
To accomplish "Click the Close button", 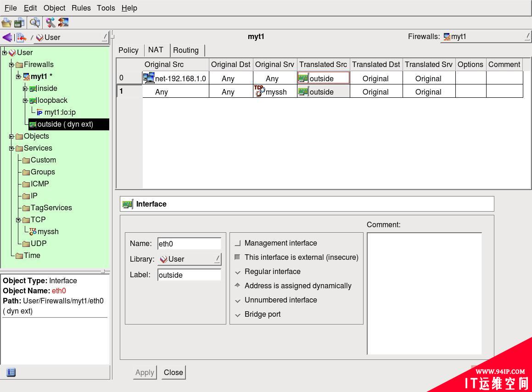I will (x=174, y=372).
